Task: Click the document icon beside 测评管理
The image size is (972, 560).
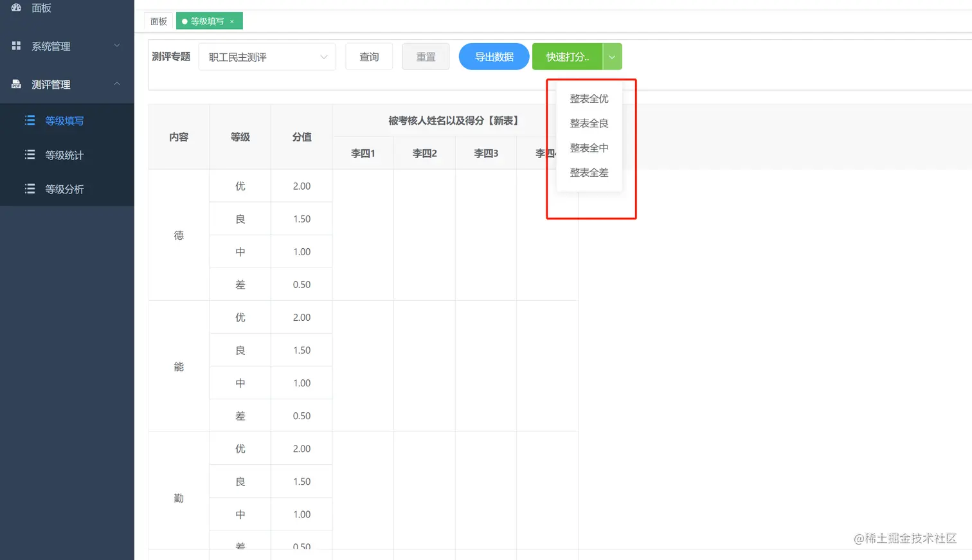Action: (x=16, y=84)
